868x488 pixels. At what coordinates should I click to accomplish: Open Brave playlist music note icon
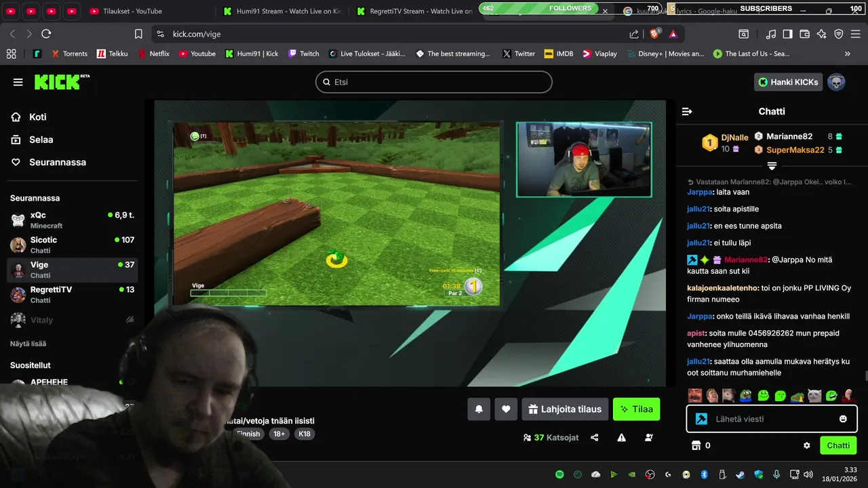[771, 34]
